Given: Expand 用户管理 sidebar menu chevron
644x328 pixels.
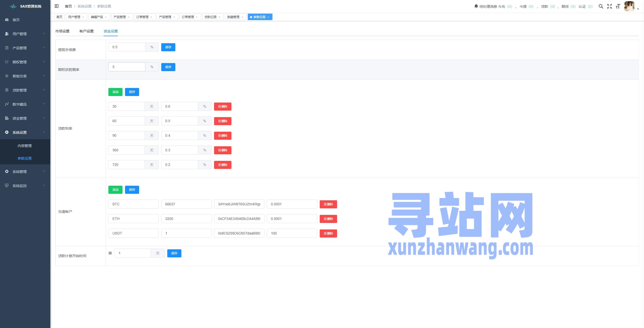Looking at the screenshot, I should pyautogui.click(x=44, y=33).
